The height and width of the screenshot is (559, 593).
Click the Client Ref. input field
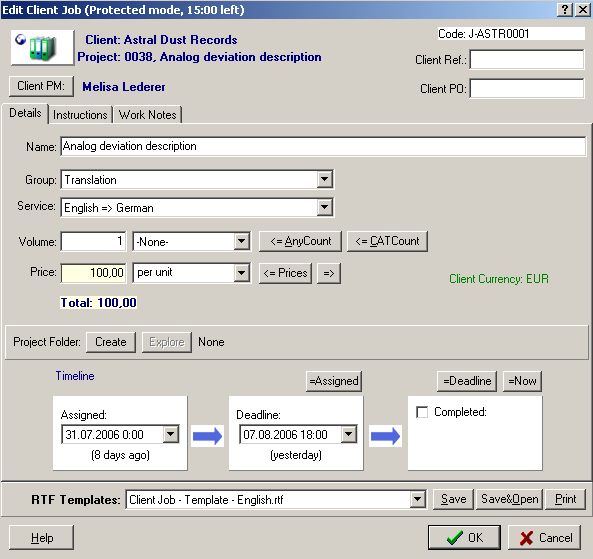[x=527, y=59]
